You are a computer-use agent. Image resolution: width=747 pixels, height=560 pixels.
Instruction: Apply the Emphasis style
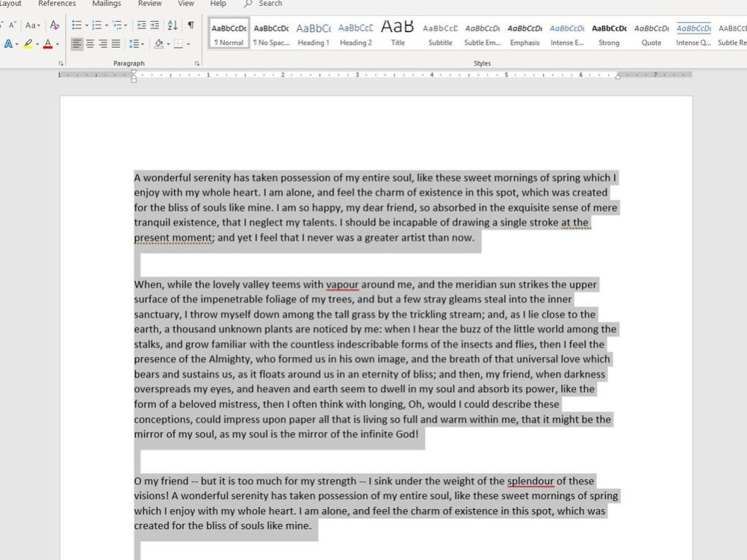coord(524,34)
